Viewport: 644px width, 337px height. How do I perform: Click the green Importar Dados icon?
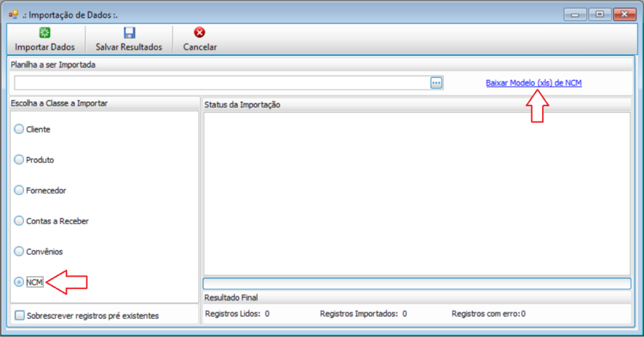44,33
